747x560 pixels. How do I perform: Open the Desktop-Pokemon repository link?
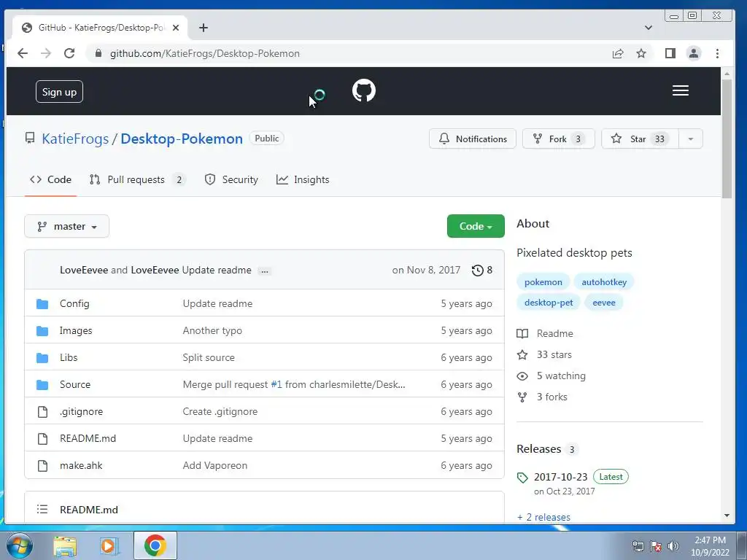(182, 139)
